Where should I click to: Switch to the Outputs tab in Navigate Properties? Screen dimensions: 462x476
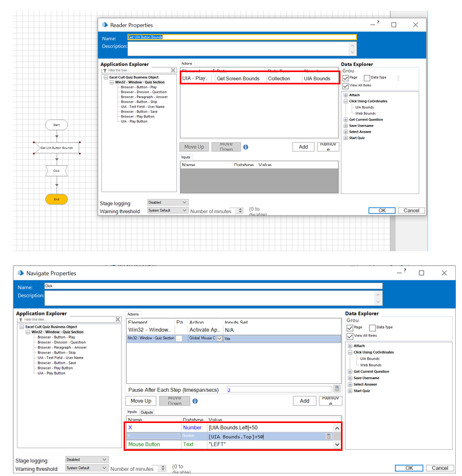[x=147, y=412]
